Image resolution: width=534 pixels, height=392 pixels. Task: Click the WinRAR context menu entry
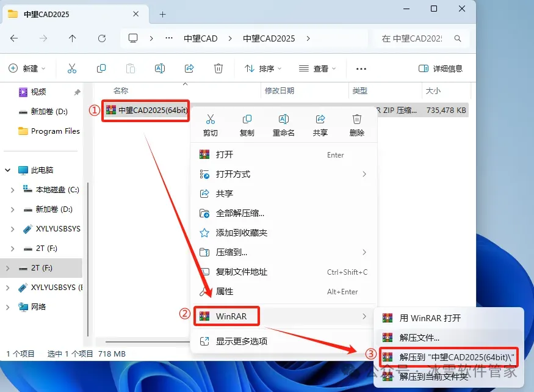click(283, 316)
